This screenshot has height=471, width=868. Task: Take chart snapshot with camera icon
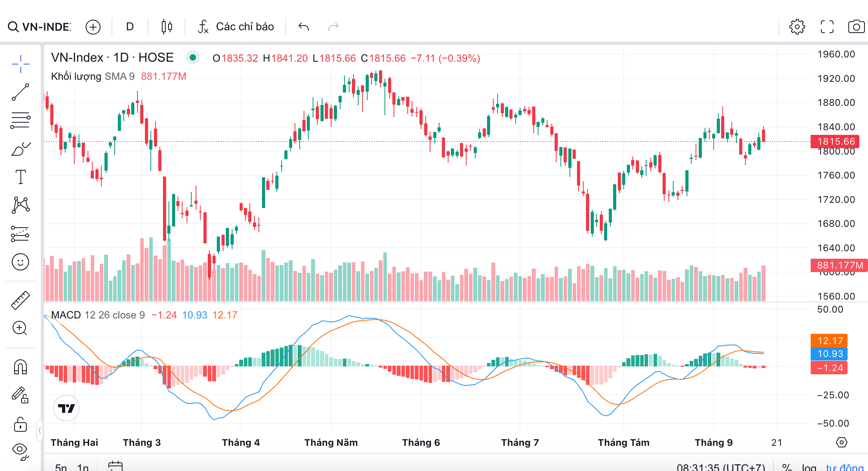pos(856,27)
